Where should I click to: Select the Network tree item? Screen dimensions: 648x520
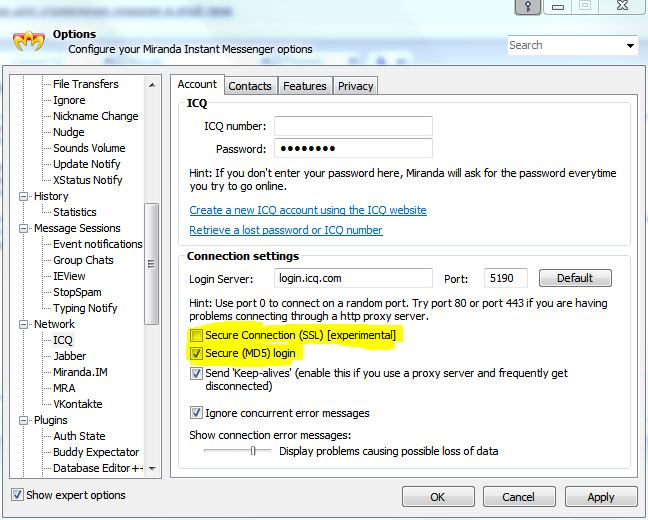54,324
